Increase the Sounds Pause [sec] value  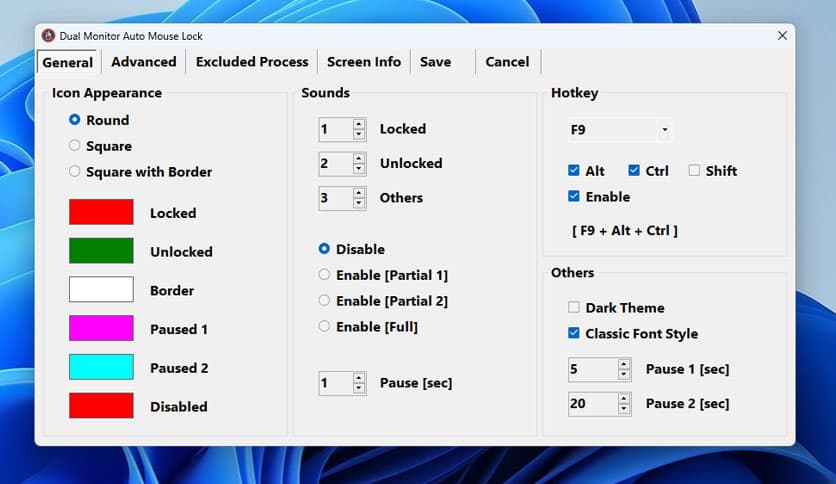359,377
